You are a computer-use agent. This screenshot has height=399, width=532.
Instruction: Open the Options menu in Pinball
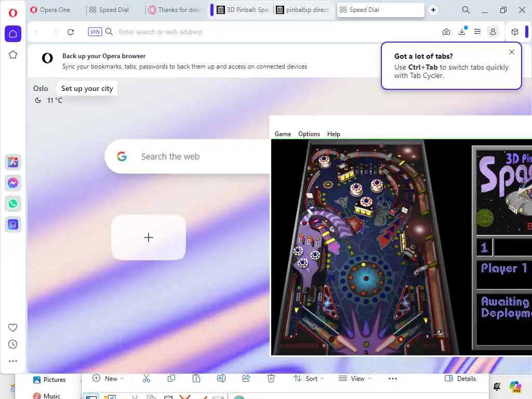pyautogui.click(x=309, y=134)
